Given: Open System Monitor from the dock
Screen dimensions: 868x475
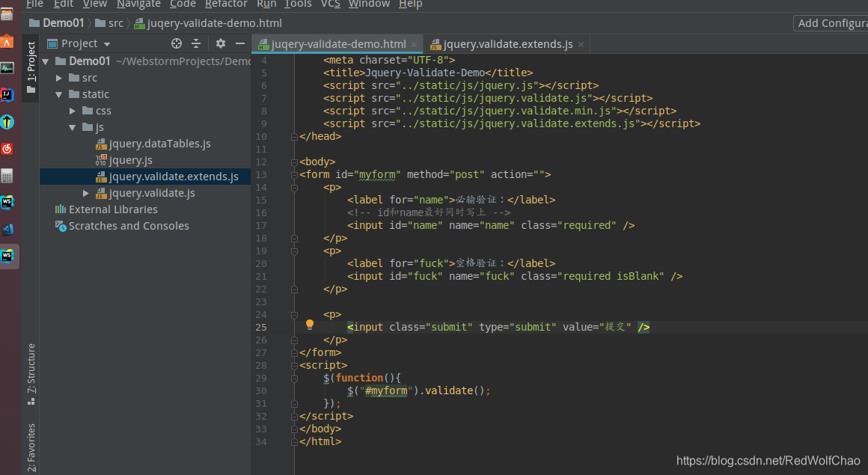Looking at the screenshot, I should [7, 68].
